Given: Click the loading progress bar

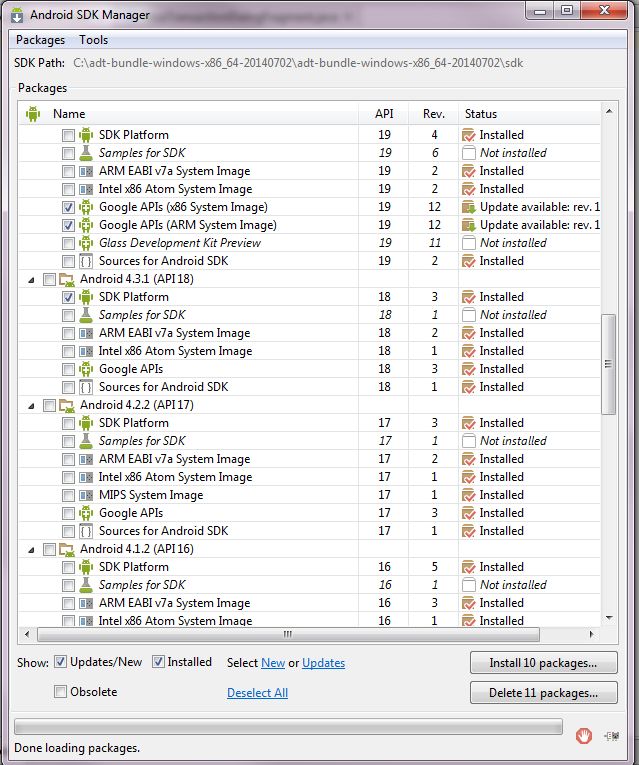Looking at the screenshot, I should point(288,726).
